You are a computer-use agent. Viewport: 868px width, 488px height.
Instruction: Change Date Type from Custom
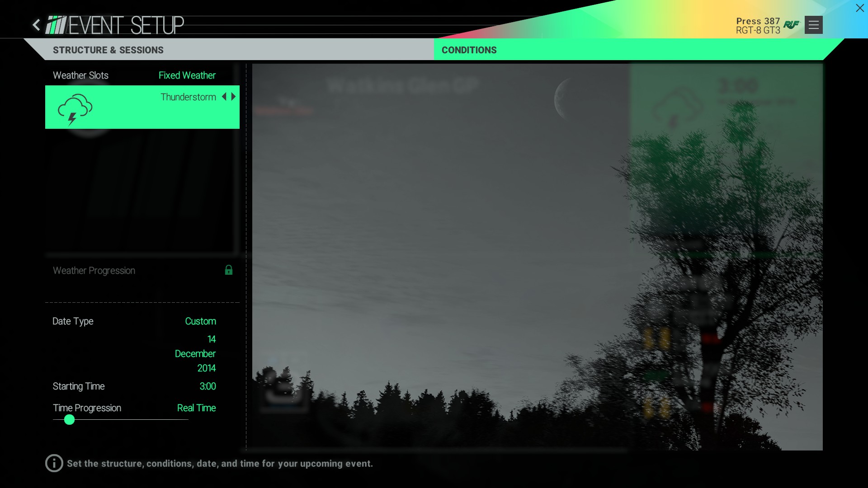[x=200, y=321]
